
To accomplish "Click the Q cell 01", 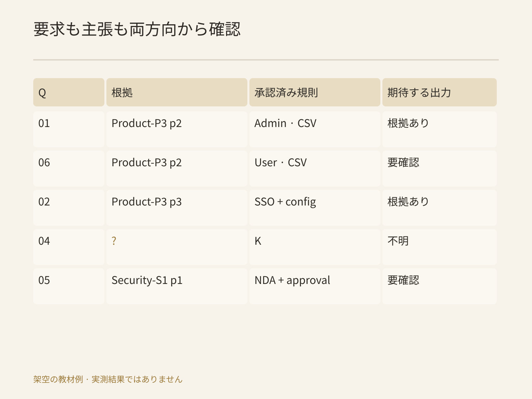I will pos(69,129).
